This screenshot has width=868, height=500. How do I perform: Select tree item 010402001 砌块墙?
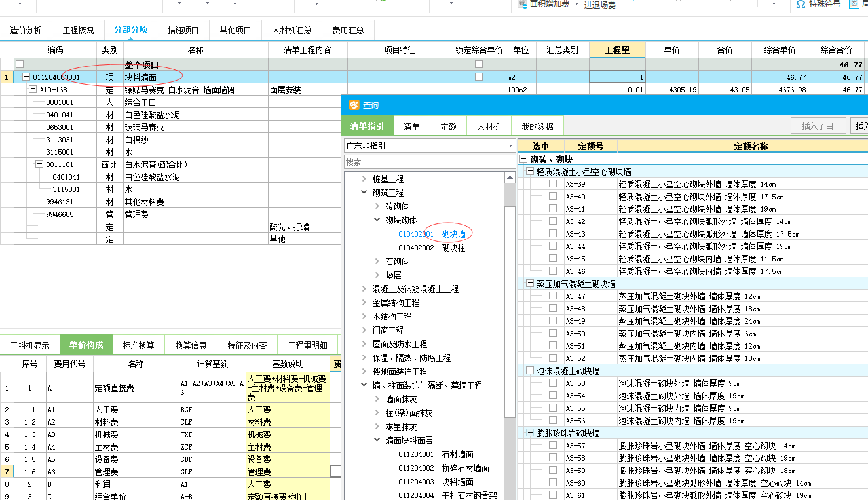(432, 234)
